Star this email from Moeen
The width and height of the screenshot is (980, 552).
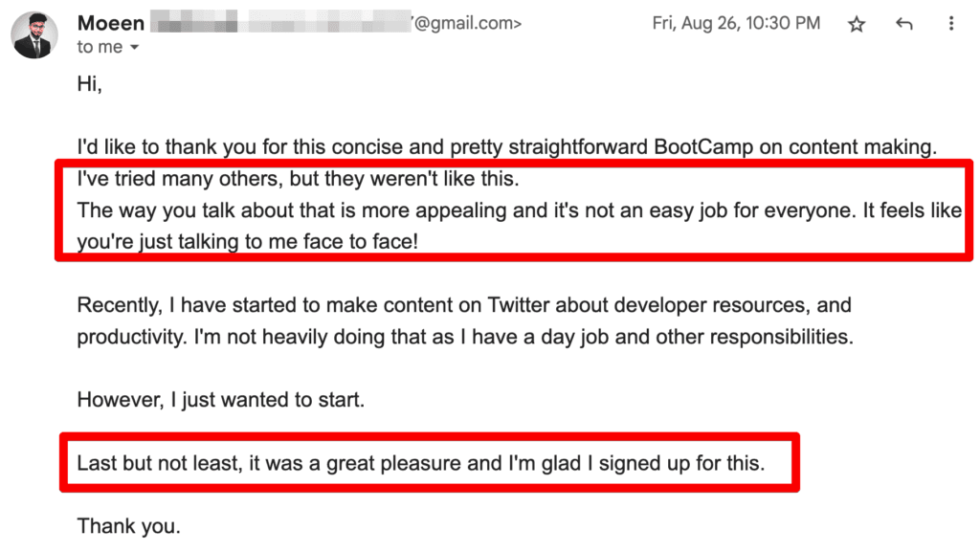(x=857, y=24)
